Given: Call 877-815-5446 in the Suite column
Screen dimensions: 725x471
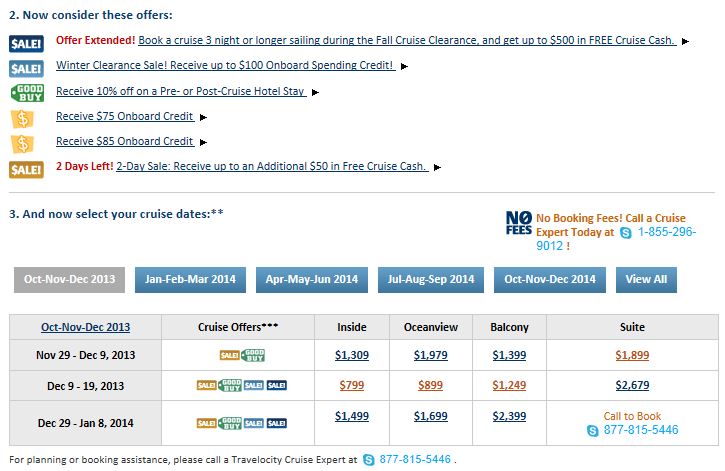Looking at the screenshot, I should pos(641,430).
